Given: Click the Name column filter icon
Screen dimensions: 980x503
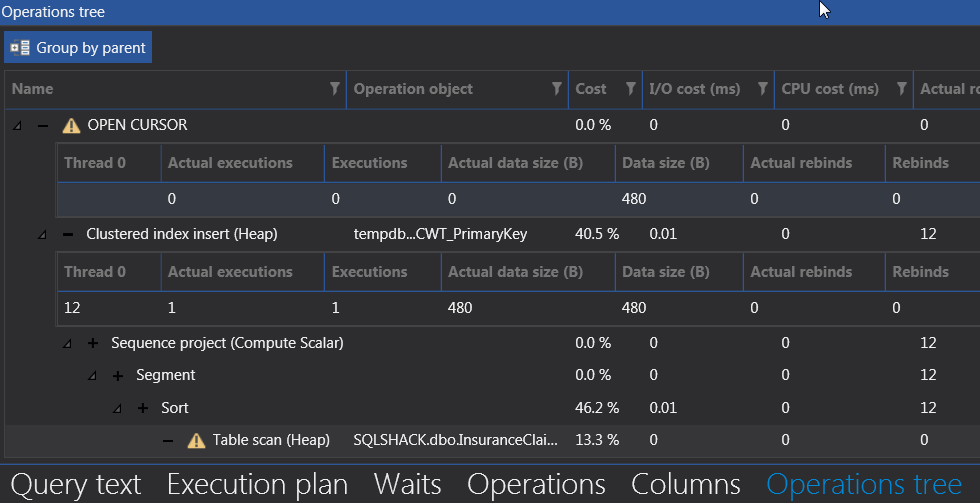Looking at the screenshot, I should pyautogui.click(x=335, y=89).
